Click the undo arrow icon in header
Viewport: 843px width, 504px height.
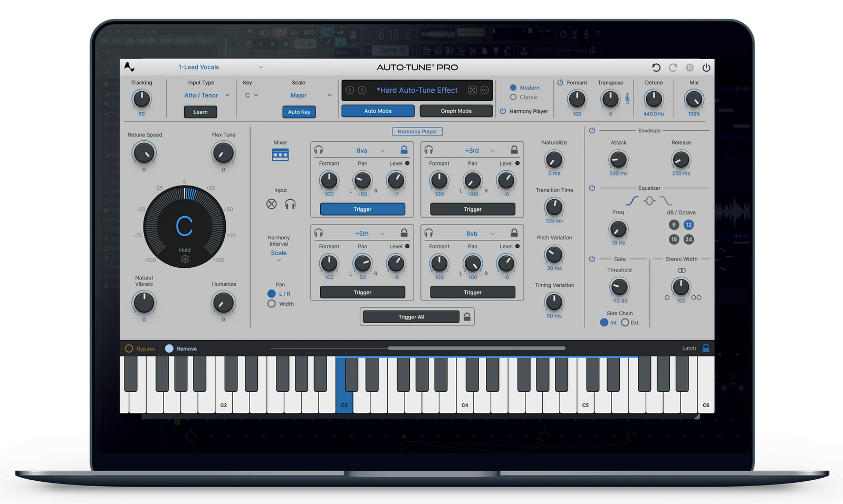pos(656,67)
